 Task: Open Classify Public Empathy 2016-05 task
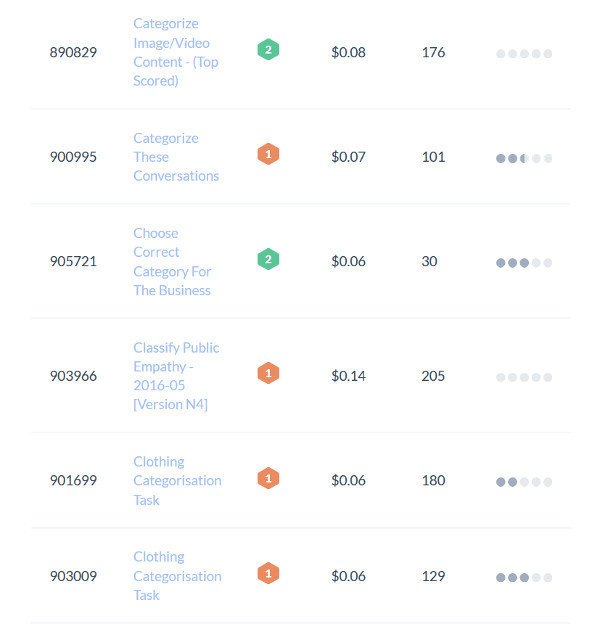click(176, 376)
